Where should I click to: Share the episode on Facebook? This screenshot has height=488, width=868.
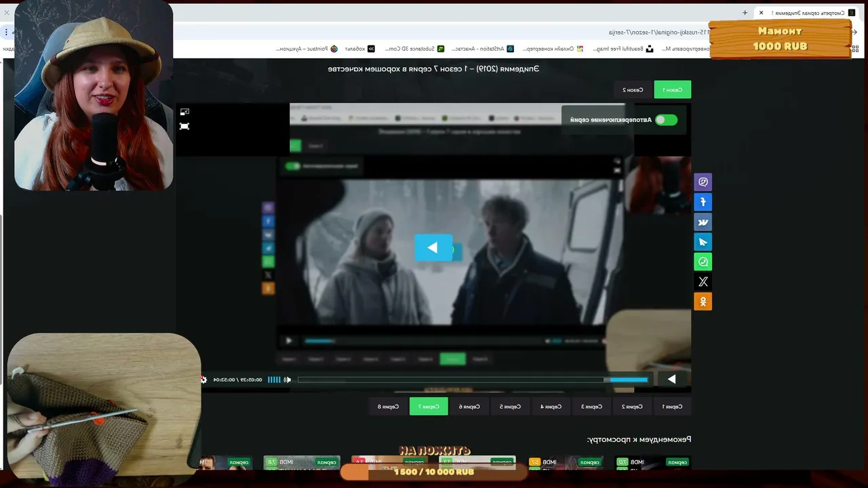click(703, 202)
